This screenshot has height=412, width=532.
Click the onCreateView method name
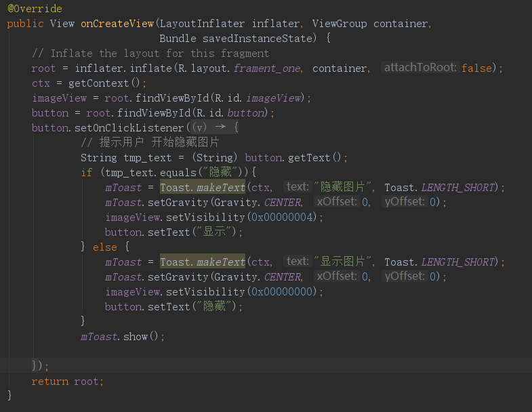(117, 24)
